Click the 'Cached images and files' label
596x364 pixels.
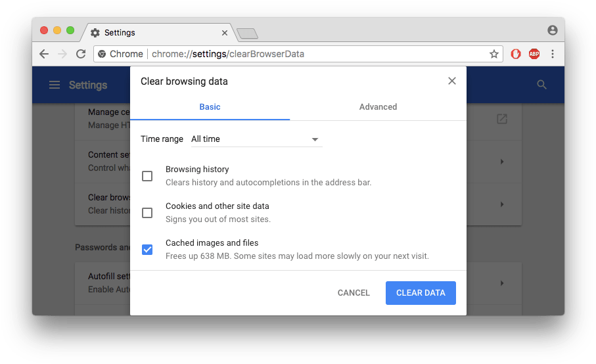coord(212,243)
